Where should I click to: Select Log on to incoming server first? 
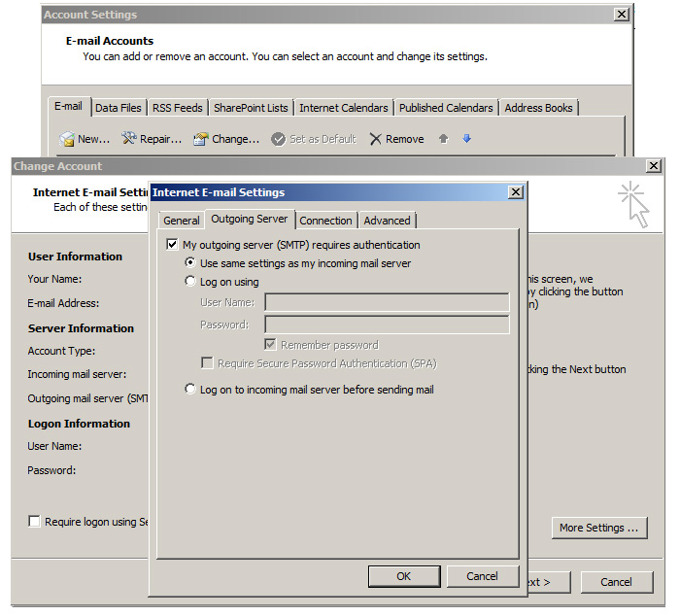pos(190,390)
